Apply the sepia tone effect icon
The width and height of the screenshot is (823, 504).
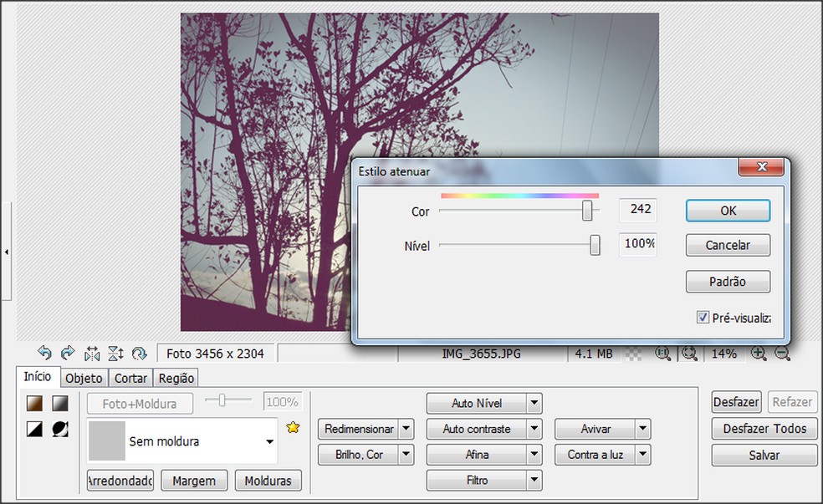tap(34, 404)
